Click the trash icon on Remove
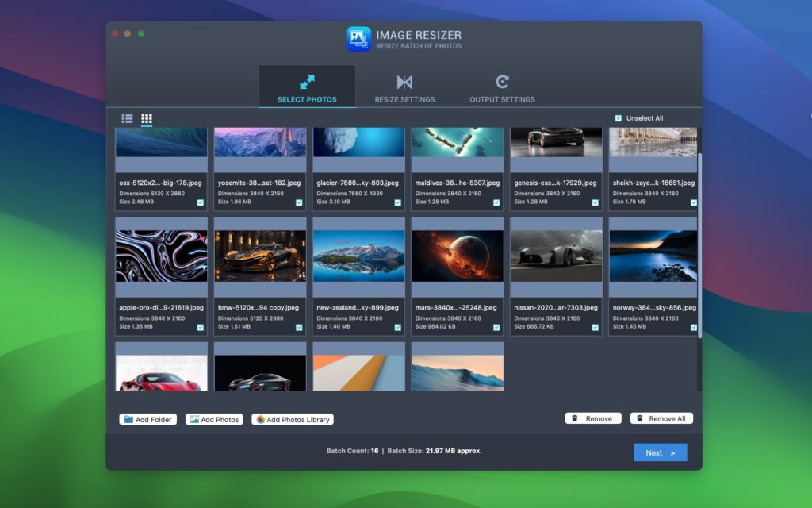812x508 pixels. click(575, 418)
